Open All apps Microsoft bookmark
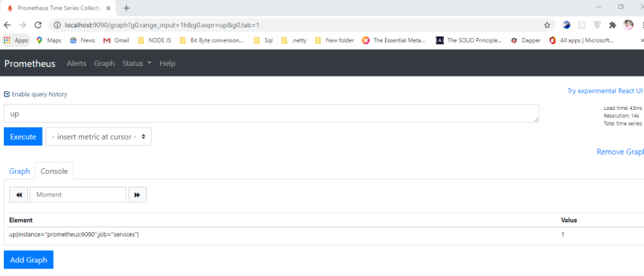This screenshot has width=644, height=276. point(582,40)
